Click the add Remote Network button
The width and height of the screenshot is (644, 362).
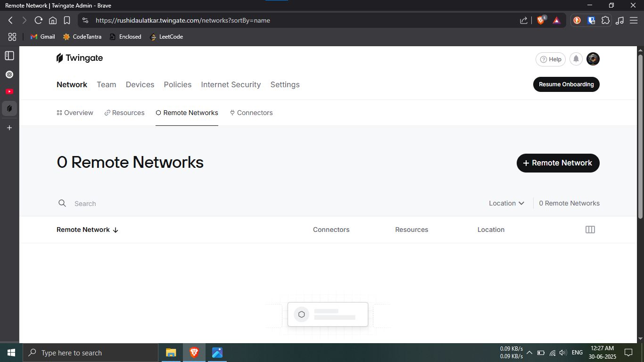[558, 163]
